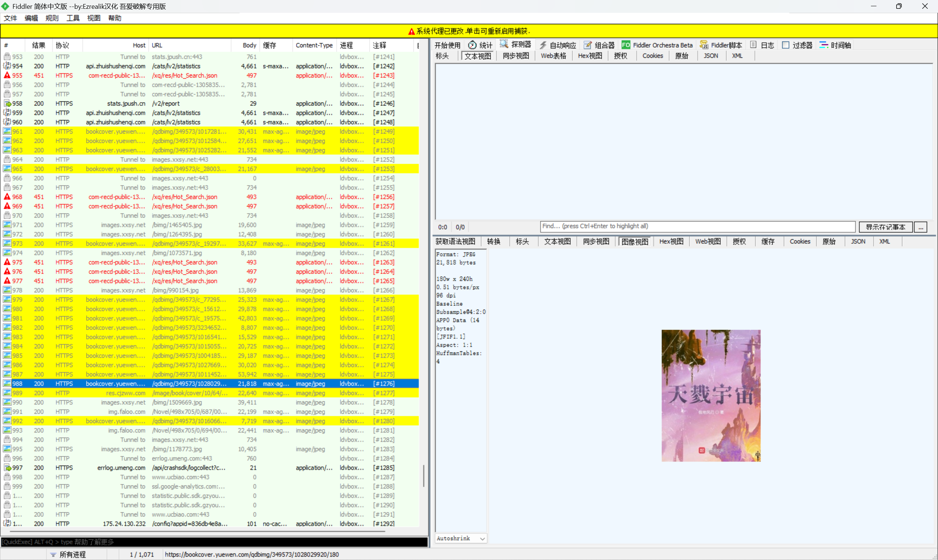Switch response inspector to 获取语法视图 tab
The height and width of the screenshot is (560, 938).
[x=455, y=241]
